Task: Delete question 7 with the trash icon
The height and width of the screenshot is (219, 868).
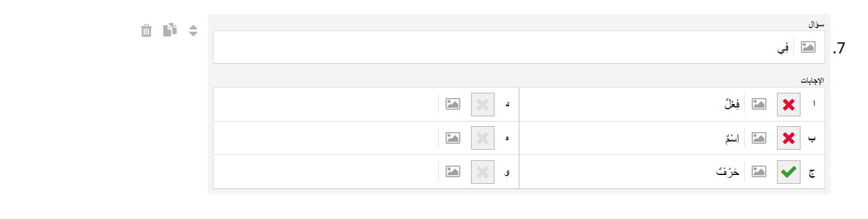Action: click(x=146, y=31)
